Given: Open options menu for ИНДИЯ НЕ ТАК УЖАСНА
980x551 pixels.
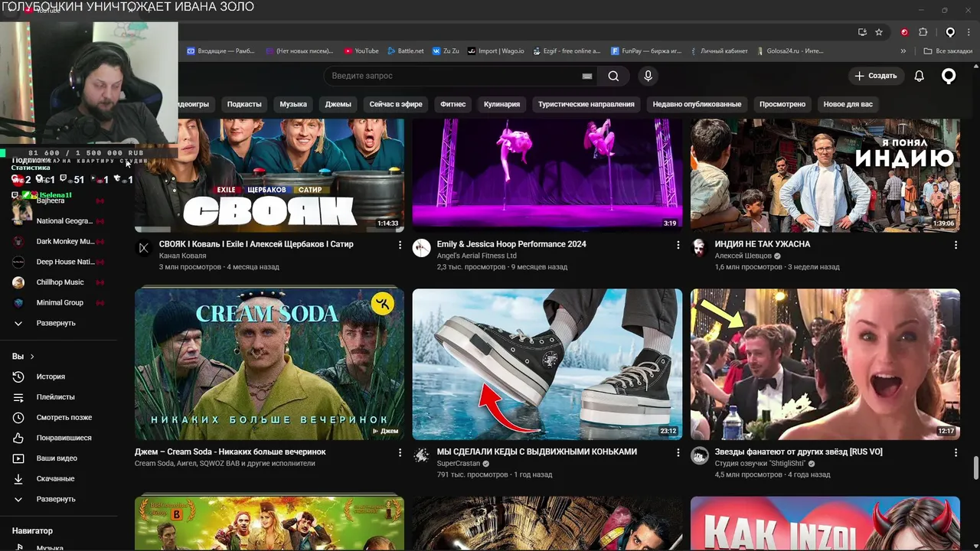Looking at the screenshot, I should point(955,245).
